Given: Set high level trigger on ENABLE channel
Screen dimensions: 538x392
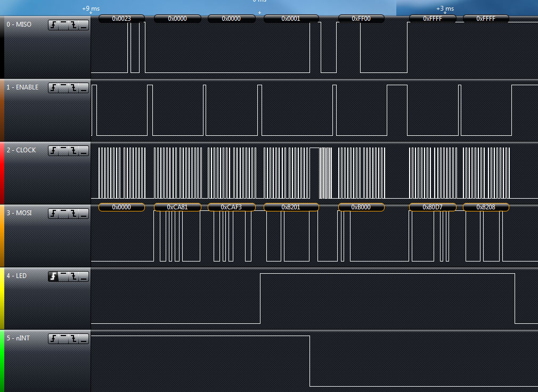Looking at the screenshot, I should click(63, 88).
